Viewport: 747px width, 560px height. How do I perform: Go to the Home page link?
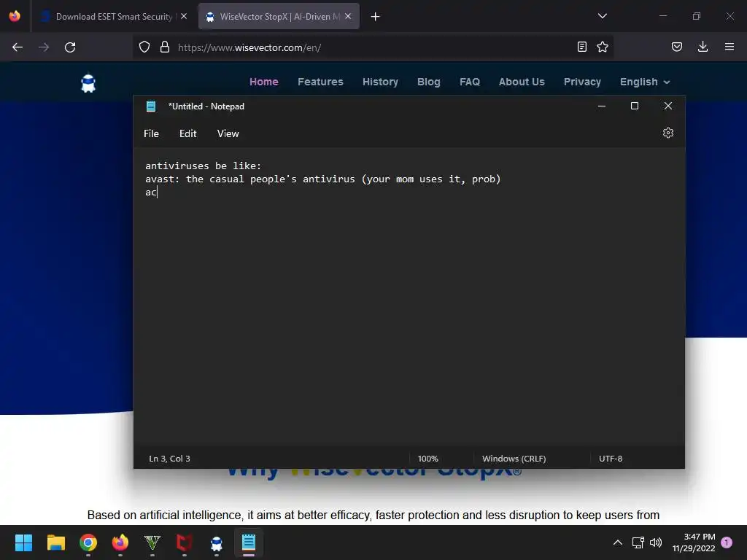pos(264,82)
